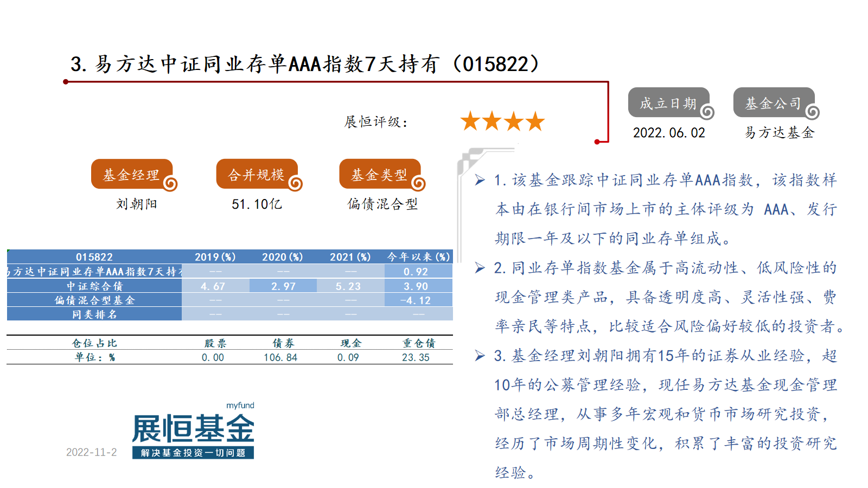868x488 pixels.
Task: Click the value 4.67 cell
Action: click(215, 286)
